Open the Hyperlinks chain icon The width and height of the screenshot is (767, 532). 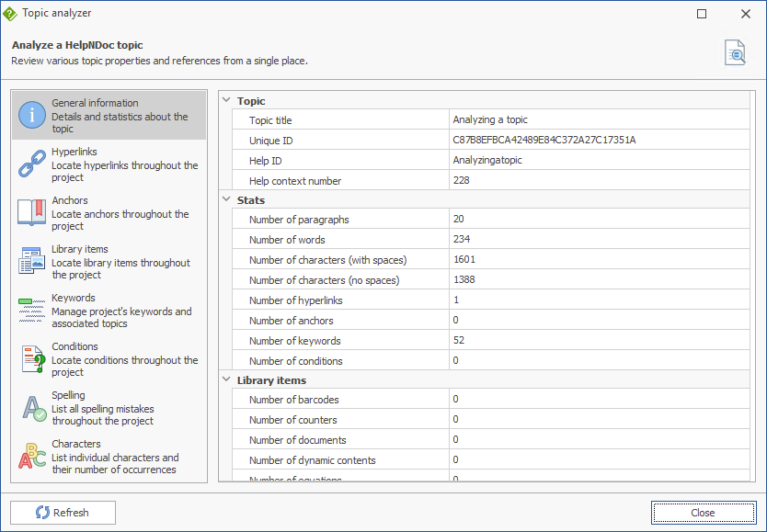point(32,164)
